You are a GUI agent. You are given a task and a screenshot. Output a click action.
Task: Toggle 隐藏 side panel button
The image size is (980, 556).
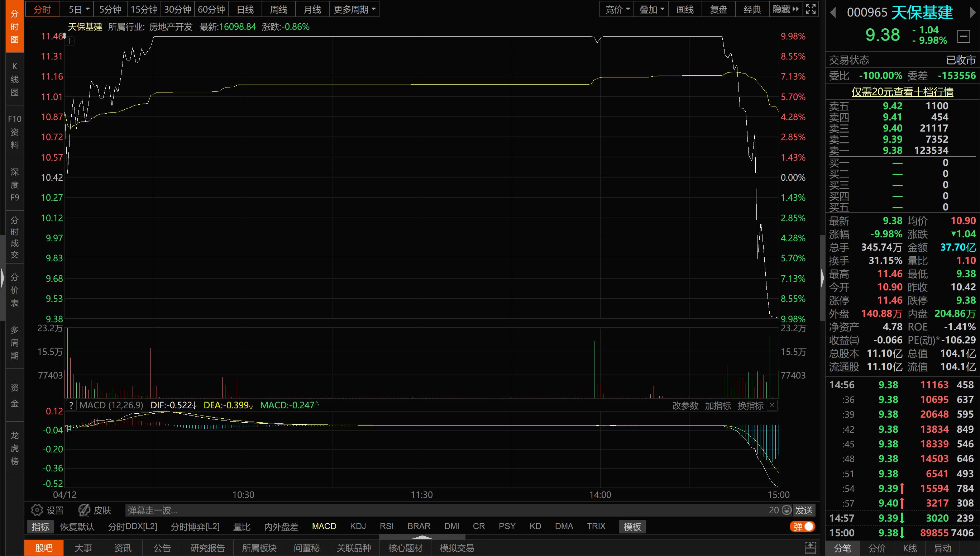tap(785, 9)
